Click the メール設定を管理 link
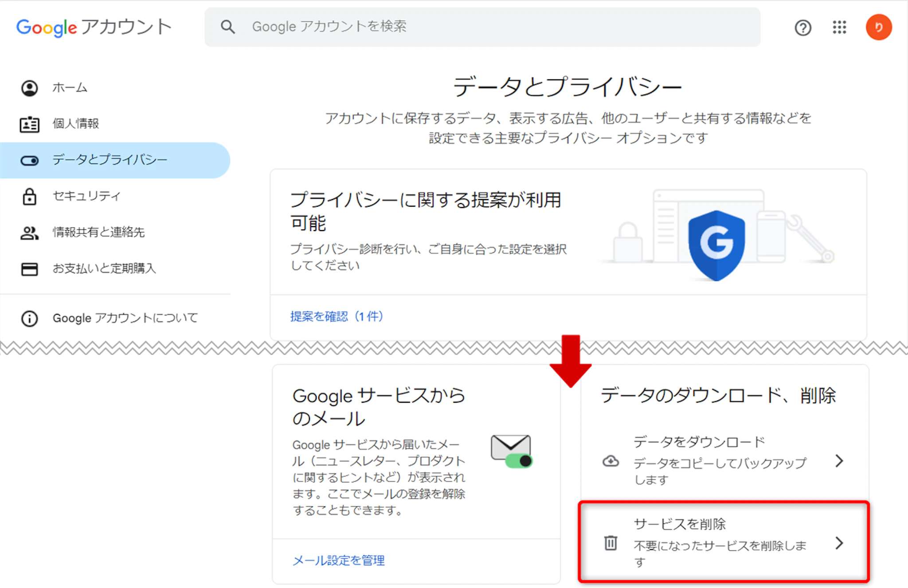Viewport: 908px width, 588px height. click(x=339, y=561)
